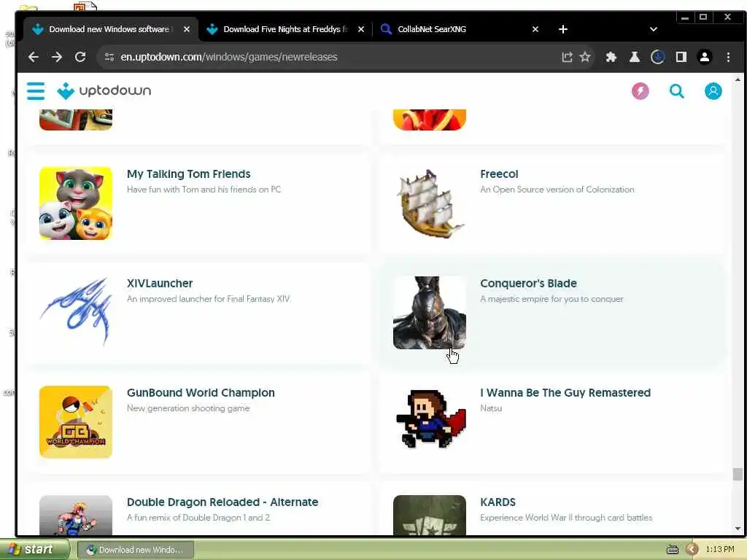Open GunBound World Champion title link
The width and height of the screenshot is (747, 560).
pos(201,393)
